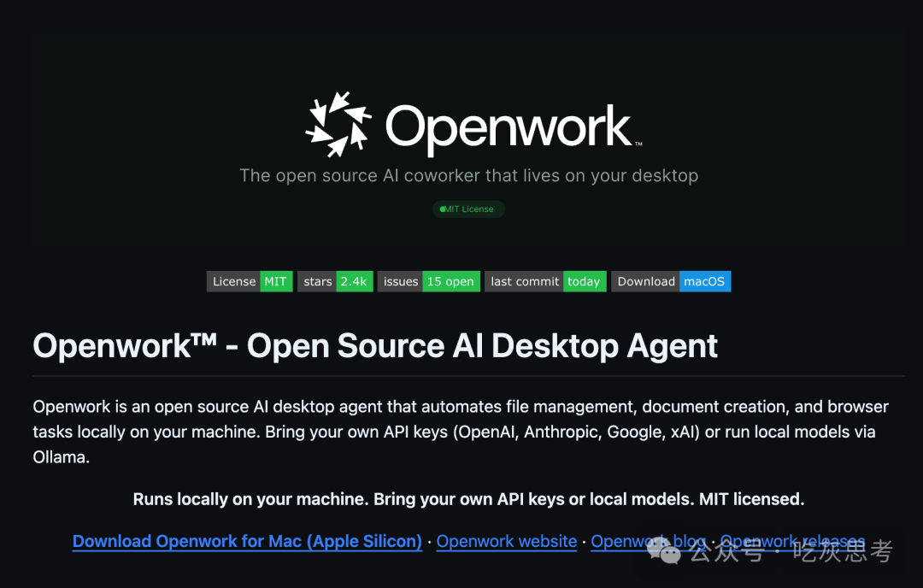Image resolution: width=923 pixels, height=588 pixels.
Task: Open the Openwork blog link
Action: (648, 541)
